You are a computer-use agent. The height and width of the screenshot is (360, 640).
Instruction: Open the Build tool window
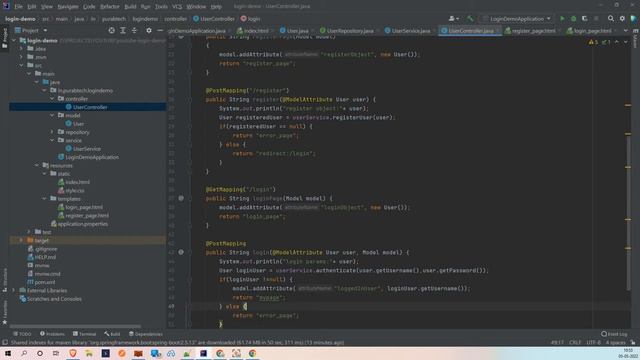(x=112, y=334)
